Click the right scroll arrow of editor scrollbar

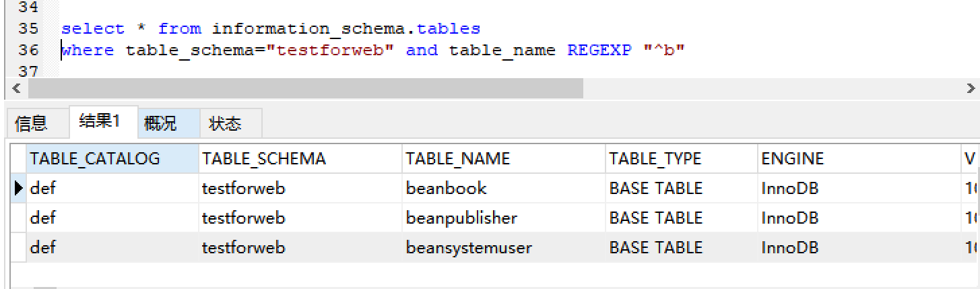click(971, 88)
